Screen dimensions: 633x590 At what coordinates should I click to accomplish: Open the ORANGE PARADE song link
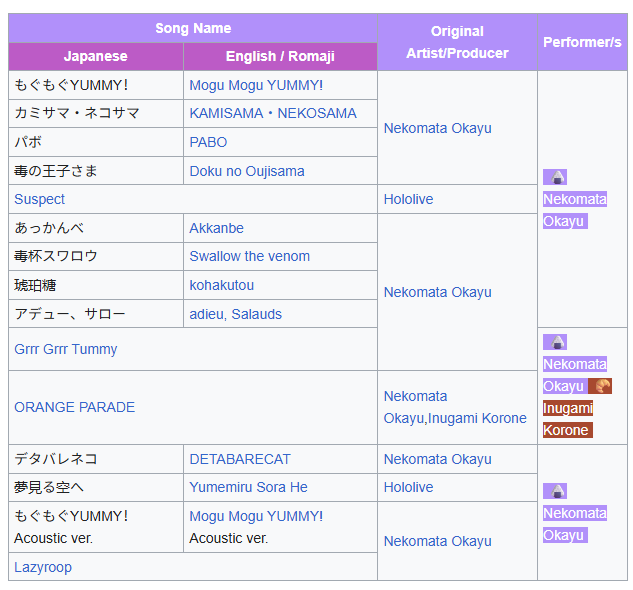click(x=75, y=407)
